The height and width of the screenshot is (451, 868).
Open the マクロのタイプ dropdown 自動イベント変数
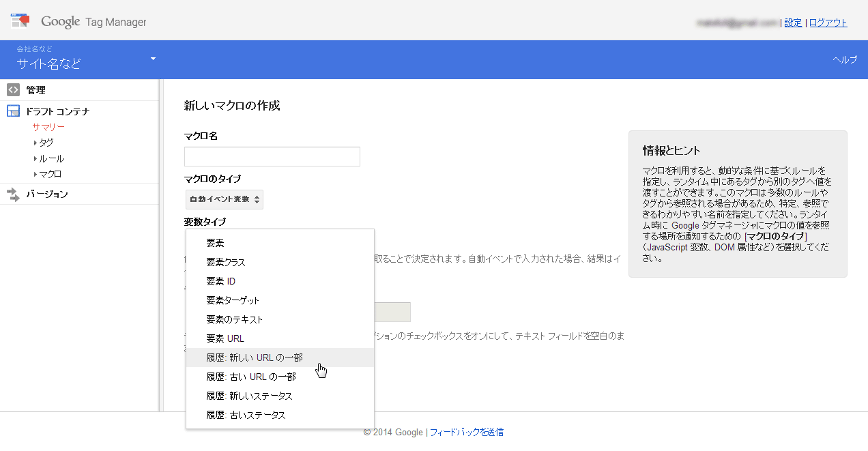pos(224,199)
